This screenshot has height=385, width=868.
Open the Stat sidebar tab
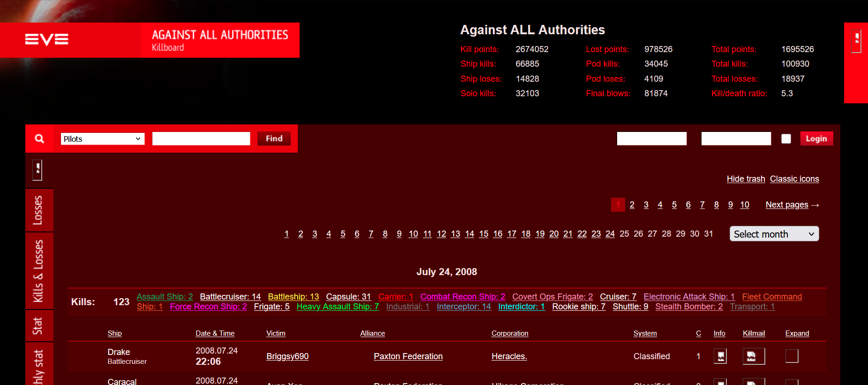[39, 326]
